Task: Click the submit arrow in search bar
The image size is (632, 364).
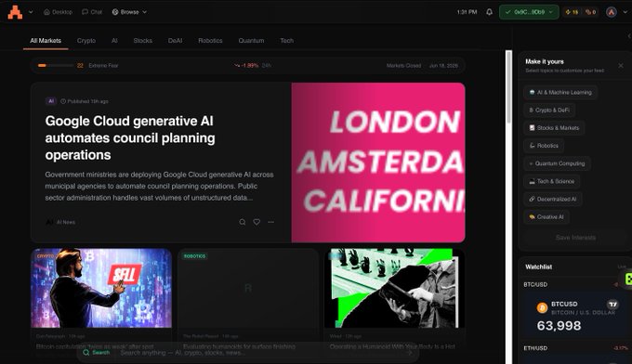Action: click(409, 353)
